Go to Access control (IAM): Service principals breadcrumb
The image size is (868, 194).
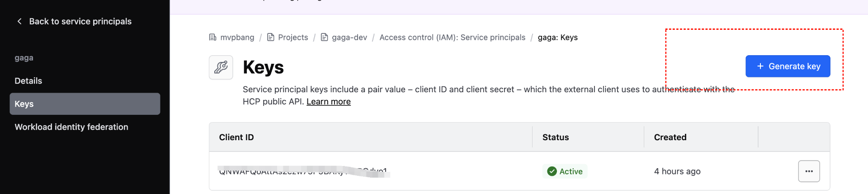pyautogui.click(x=452, y=38)
